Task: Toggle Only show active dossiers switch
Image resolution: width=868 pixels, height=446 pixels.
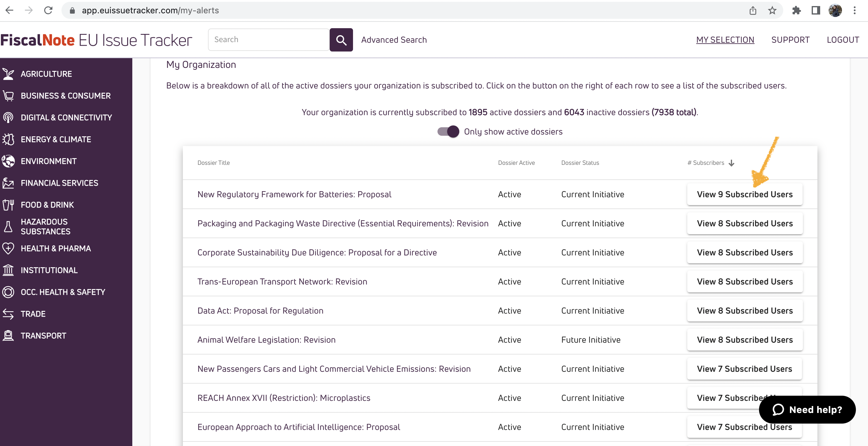Action: pyautogui.click(x=448, y=131)
